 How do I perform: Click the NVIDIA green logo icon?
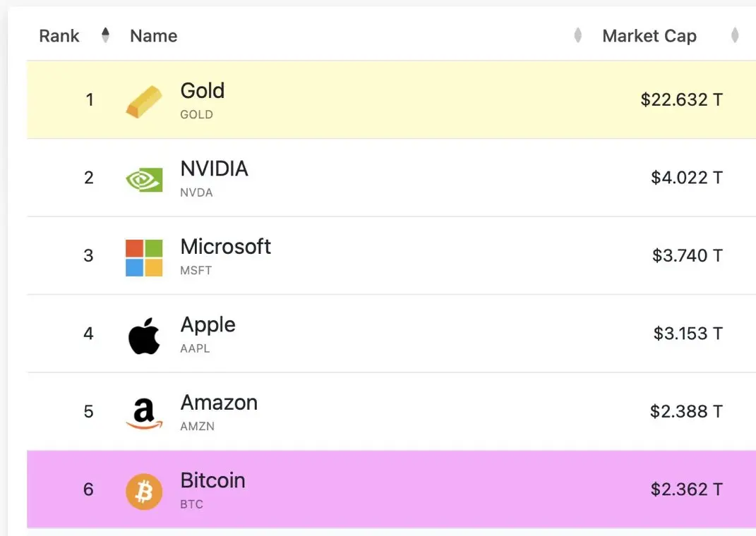click(x=144, y=180)
